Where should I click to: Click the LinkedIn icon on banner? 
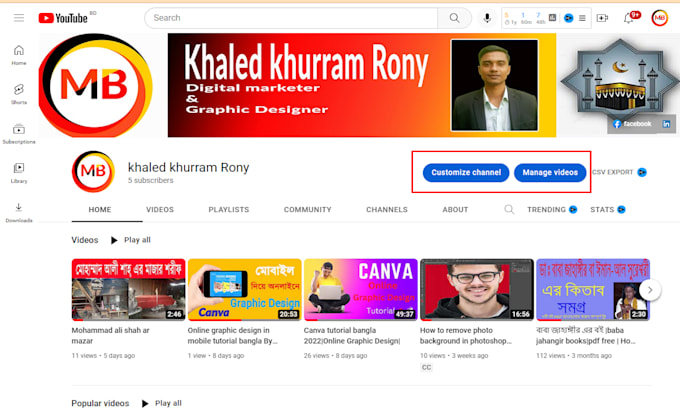pos(666,124)
